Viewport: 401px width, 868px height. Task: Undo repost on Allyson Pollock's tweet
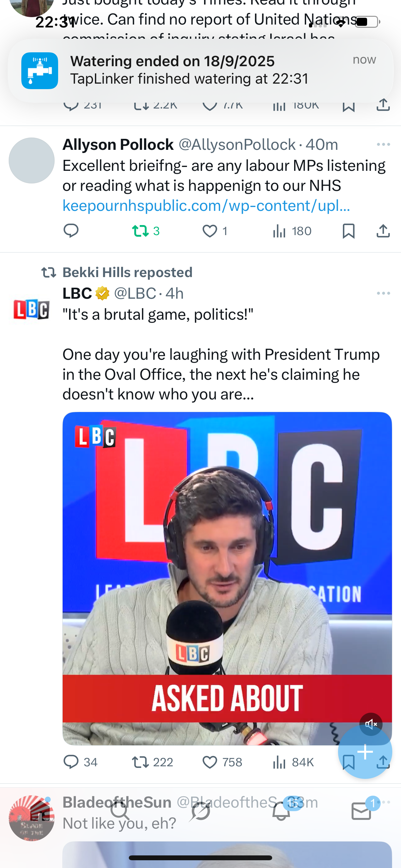pos(140,231)
